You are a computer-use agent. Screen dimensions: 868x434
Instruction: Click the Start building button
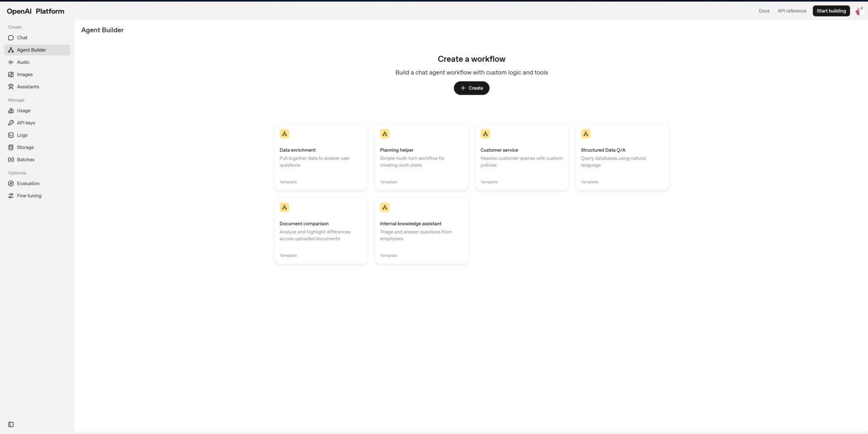(831, 10)
